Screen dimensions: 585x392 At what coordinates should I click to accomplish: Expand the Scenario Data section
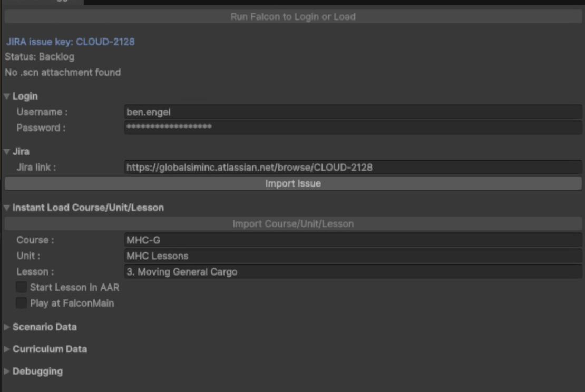(7, 327)
